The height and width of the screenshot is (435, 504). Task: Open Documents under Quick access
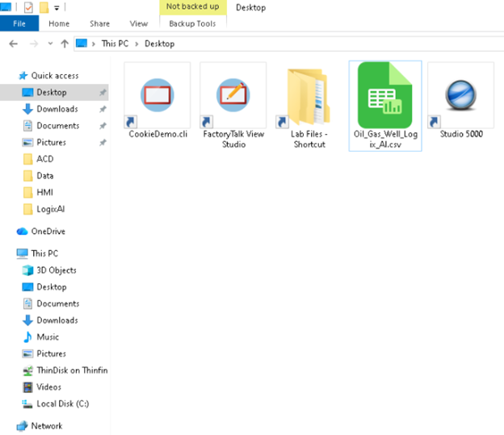click(57, 126)
